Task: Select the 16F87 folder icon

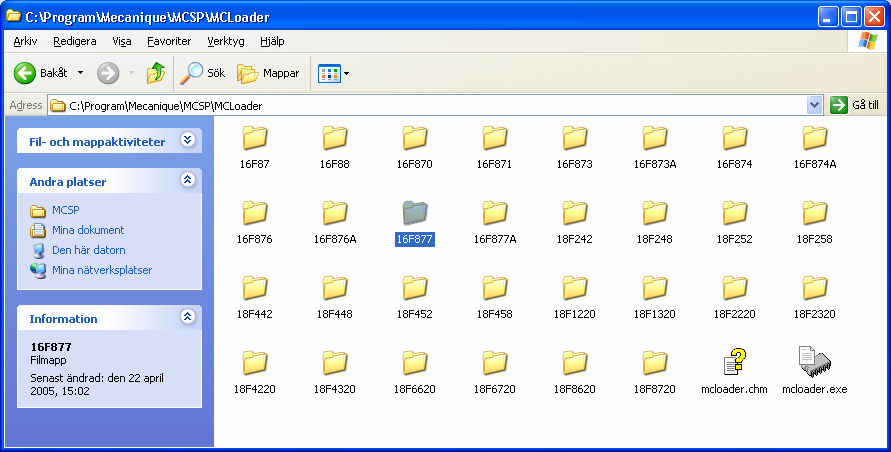Action: [x=255, y=138]
